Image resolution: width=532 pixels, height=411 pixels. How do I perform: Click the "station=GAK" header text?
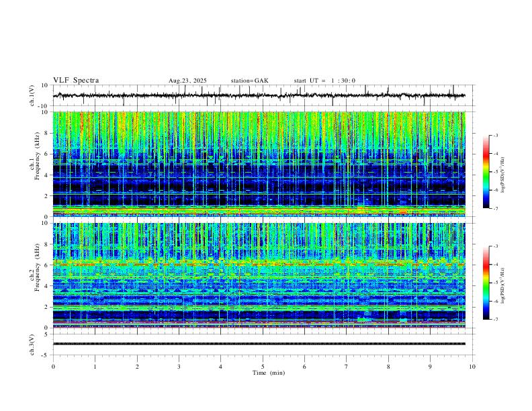coord(250,81)
